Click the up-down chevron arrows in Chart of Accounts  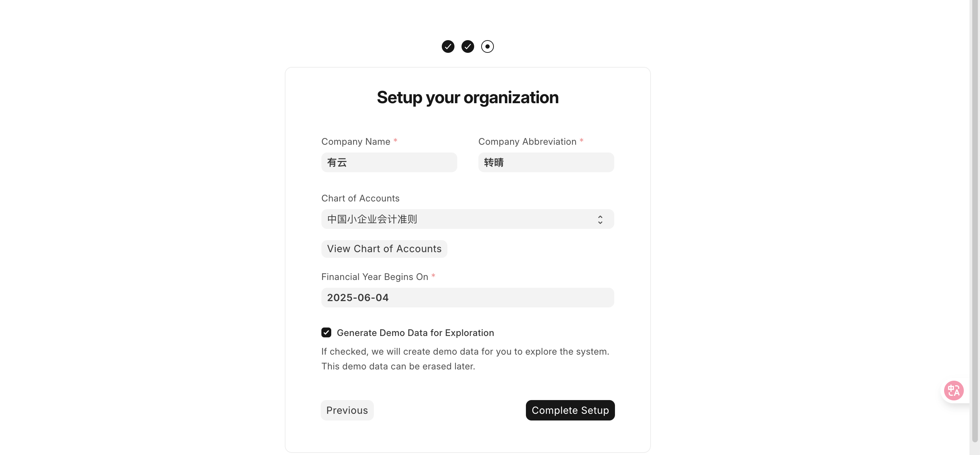pos(600,220)
